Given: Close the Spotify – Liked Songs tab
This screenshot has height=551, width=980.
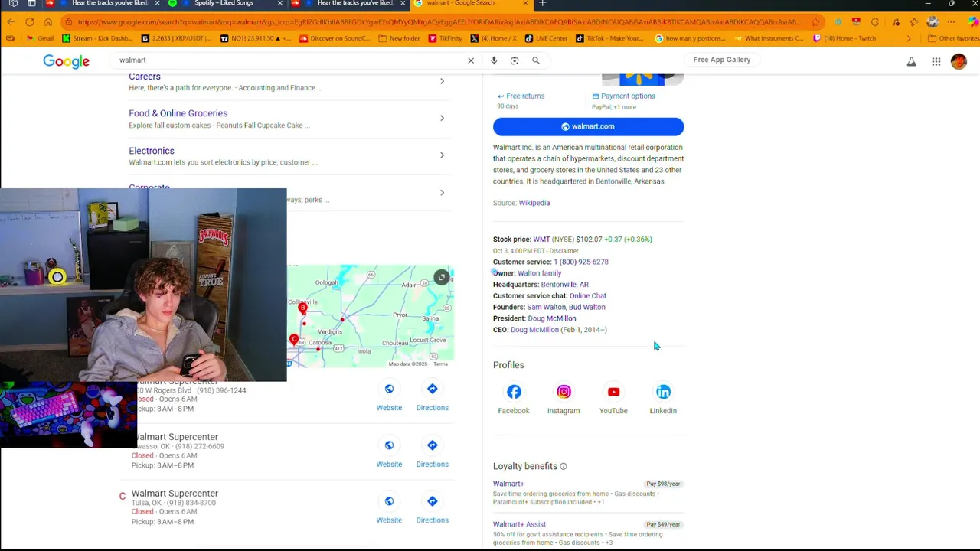Looking at the screenshot, I should tap(280, 4).
